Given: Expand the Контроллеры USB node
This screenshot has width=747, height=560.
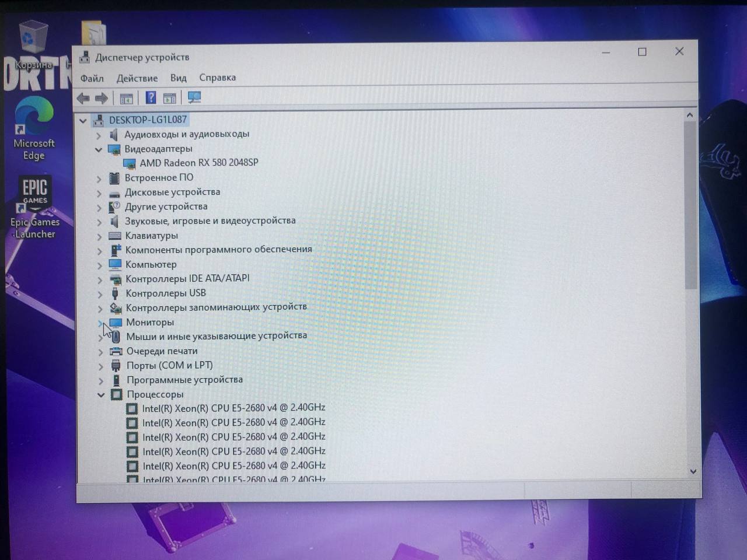Looking at the screenshot, I should tap(100, 294).
